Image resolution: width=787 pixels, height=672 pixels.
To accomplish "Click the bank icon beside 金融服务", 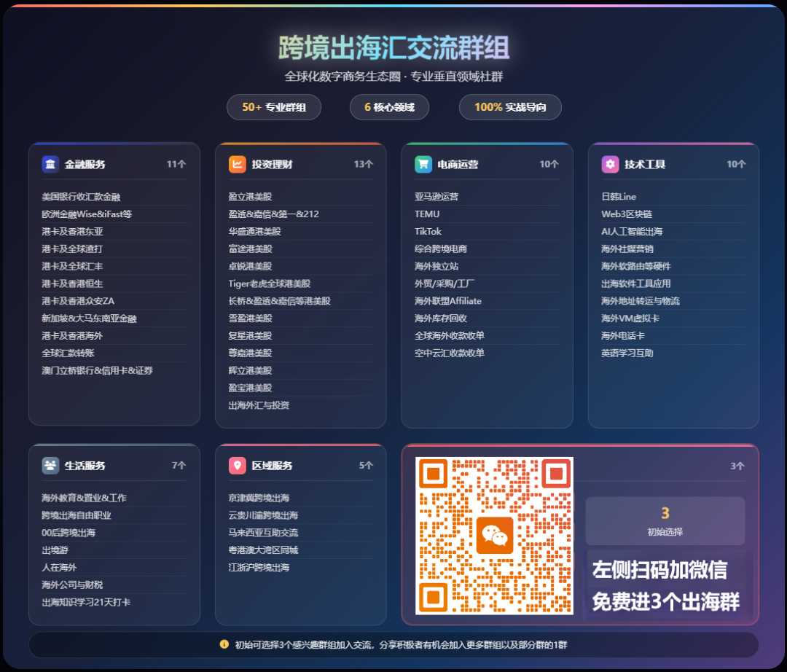I will pyautogui.click(x=50, y=164).
